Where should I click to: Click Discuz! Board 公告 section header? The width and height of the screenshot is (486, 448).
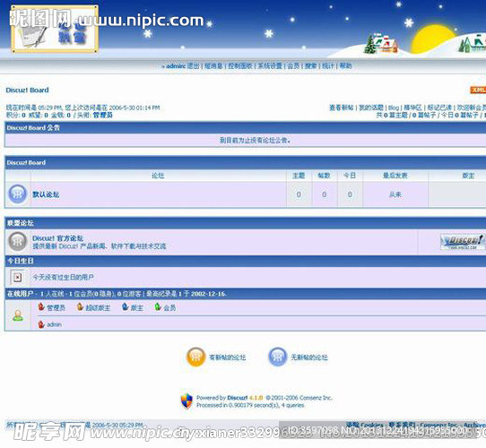(x=33, y=128)
